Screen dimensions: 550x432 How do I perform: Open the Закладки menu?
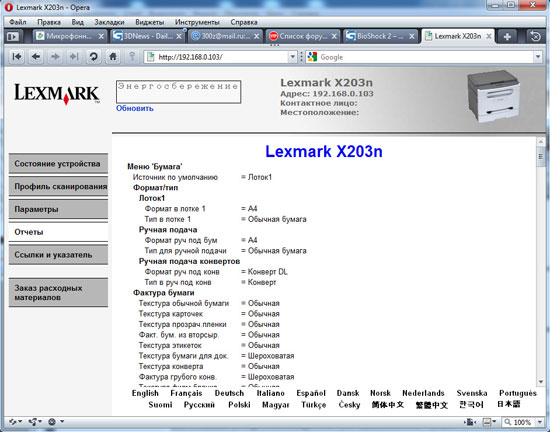109,22
